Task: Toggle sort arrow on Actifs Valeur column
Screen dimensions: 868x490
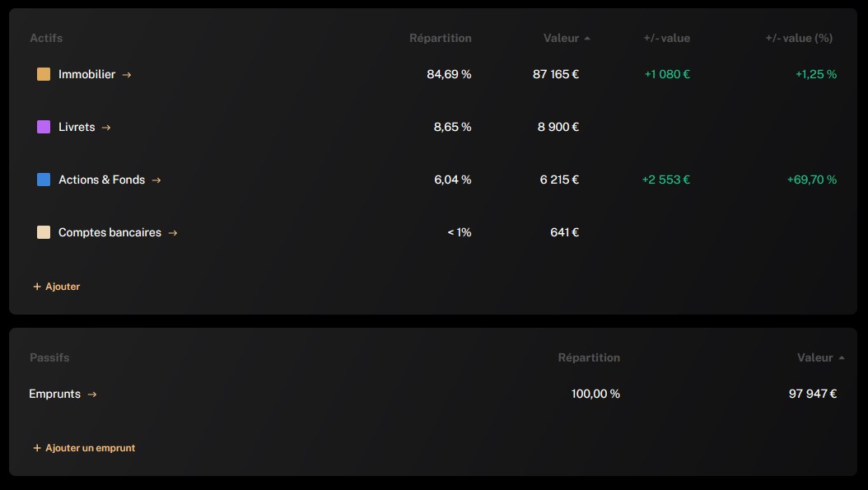Action: 587,38
